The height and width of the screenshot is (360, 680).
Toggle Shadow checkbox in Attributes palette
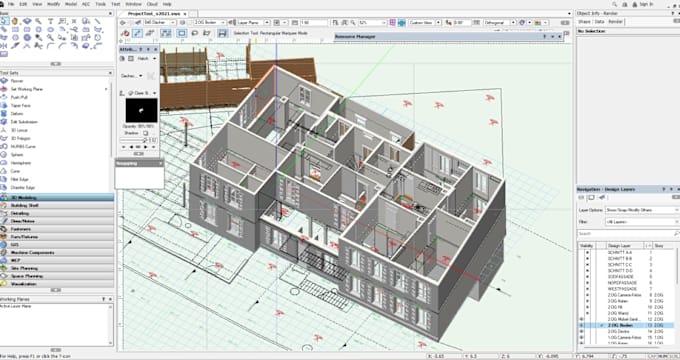[x=146, y=133]
